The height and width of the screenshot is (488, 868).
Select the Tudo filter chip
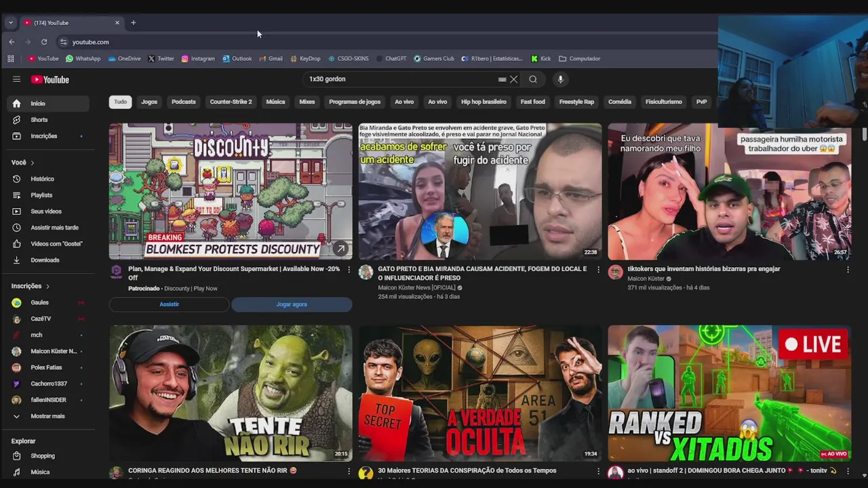[120, 102]
